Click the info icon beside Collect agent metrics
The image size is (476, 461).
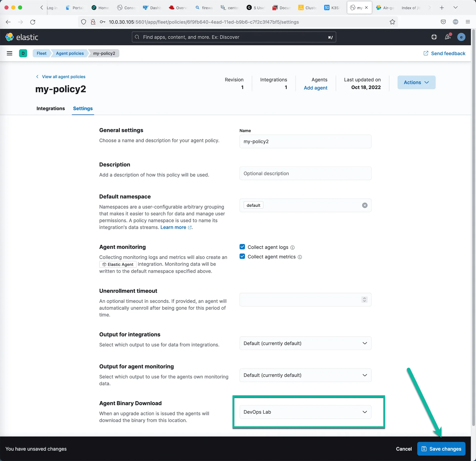tap(300, 257)
